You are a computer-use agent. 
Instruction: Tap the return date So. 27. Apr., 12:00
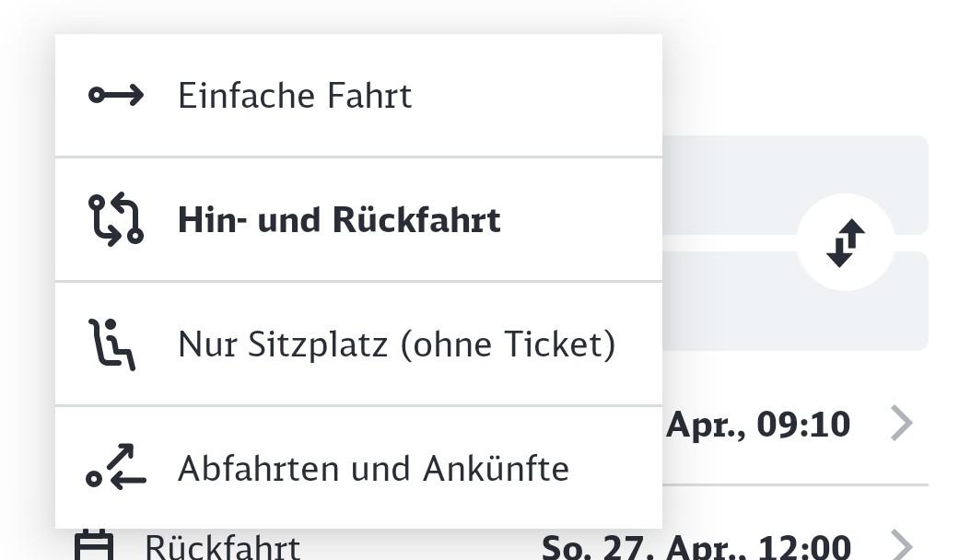696,546
